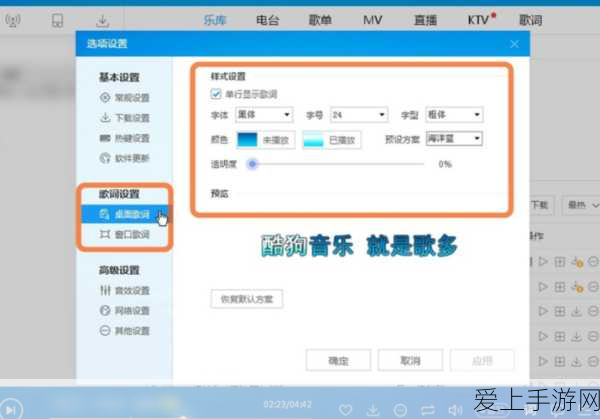Open 音效设置 in the sidebar
Screen dimensions: 600x419
click(x=124, y=290)
